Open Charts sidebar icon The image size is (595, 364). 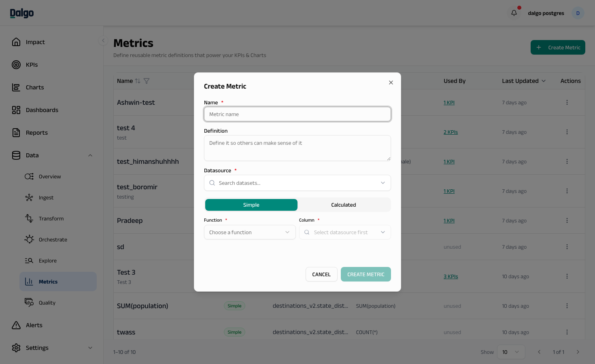point(16,87)
